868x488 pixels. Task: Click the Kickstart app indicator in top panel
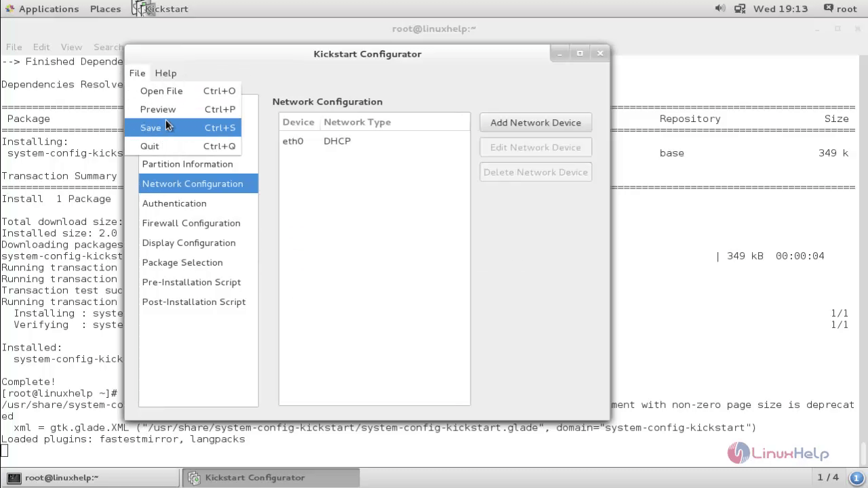coord(161,9)
